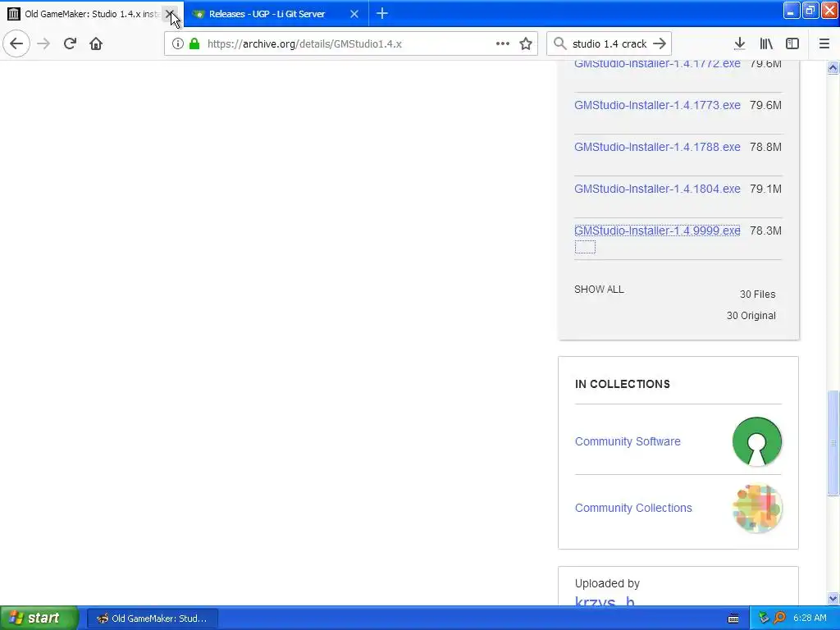Image resolution: width=840 pixels, height=630 pixels.
Task: Click the Community Collections colorful thumbnail
Action: click(757, 508)
